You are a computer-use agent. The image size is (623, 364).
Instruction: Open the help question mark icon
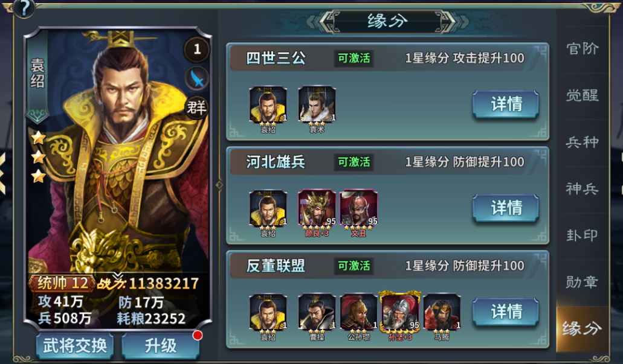(24, 8)
